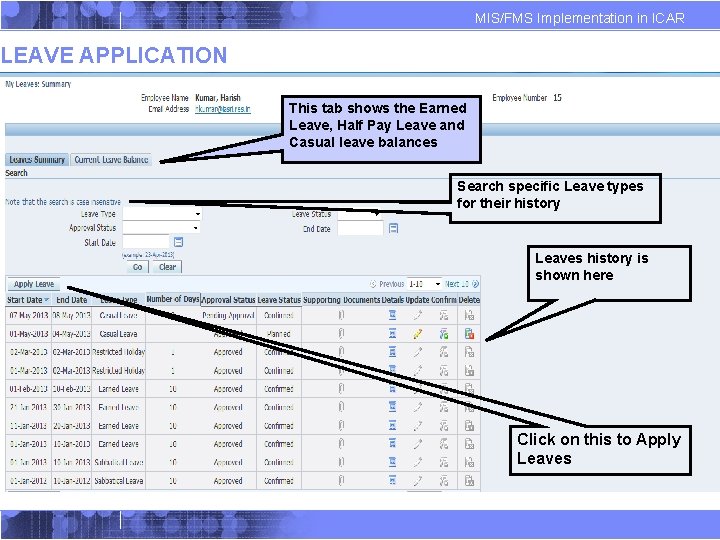Click update icon on 21-Jan-2013 Earned Leave

coord(417,407)
